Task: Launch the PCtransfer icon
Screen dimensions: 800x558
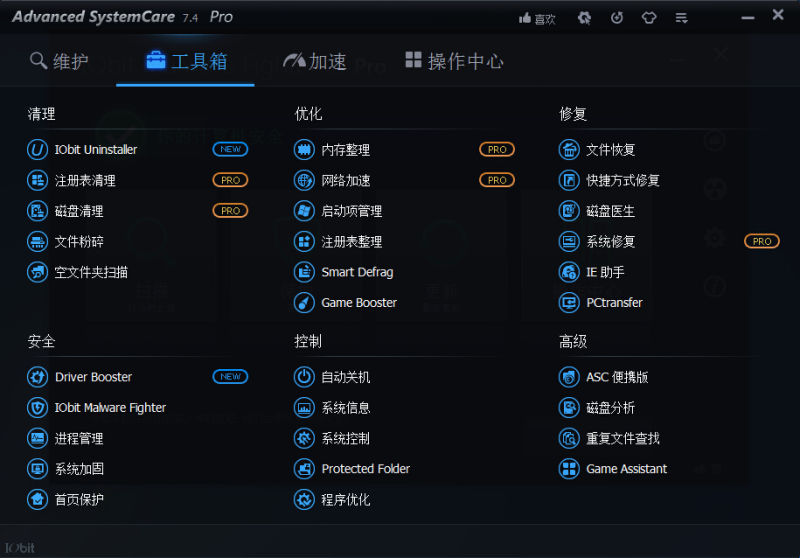Action: 569,303
